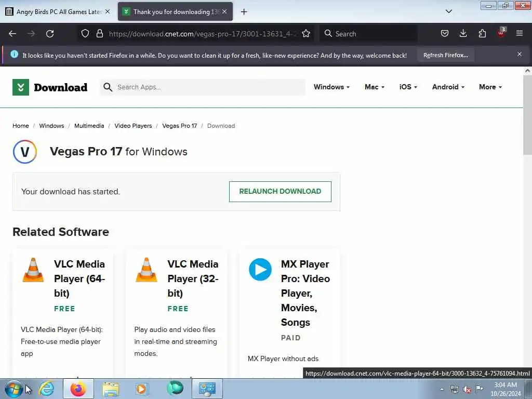Screen dimensions: 532x399
Task: Click the green Download logo icon
Action: tap(21, 87)
